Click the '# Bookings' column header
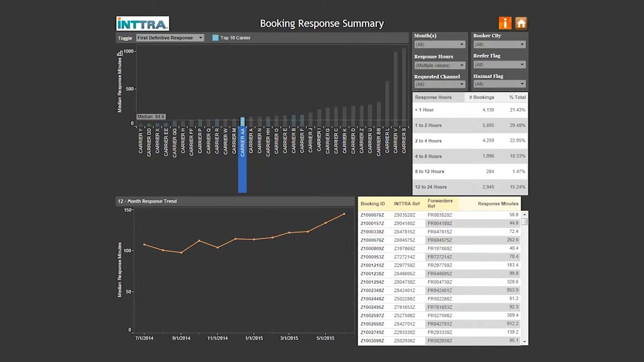The height and width of the screenshot is (362, 644). (x=481, y=98)
